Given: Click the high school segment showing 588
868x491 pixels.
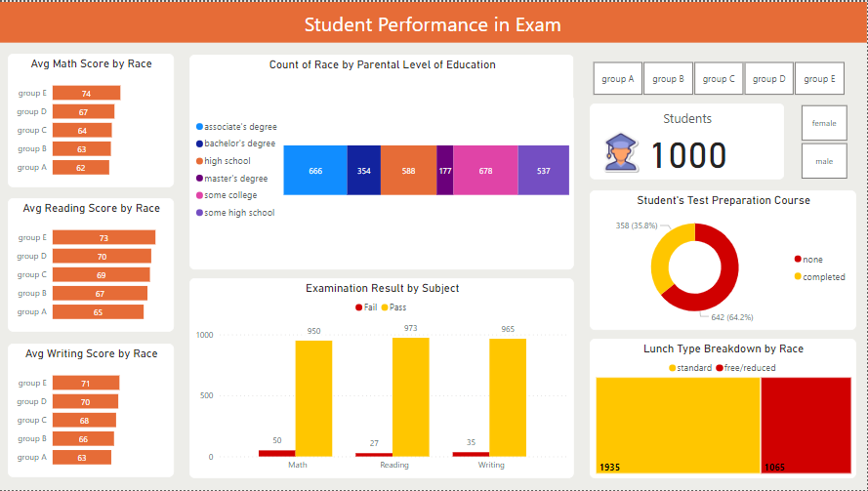Looking at the screenshot, I should tap(408, 171).
